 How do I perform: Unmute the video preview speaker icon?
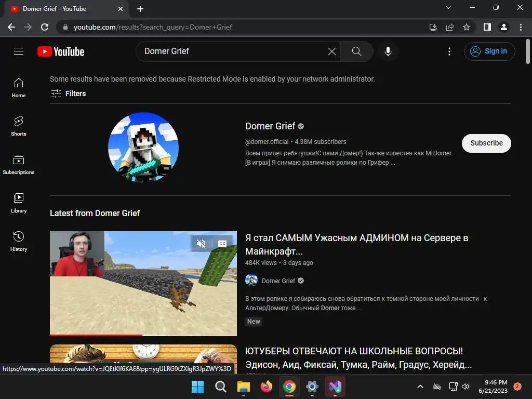point(201,243)
